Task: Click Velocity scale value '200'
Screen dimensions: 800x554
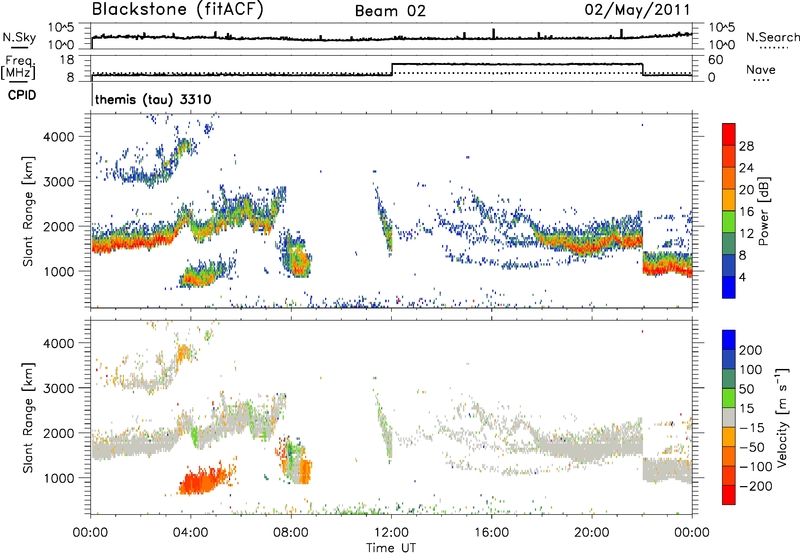Action: click(x=751, y=350)
